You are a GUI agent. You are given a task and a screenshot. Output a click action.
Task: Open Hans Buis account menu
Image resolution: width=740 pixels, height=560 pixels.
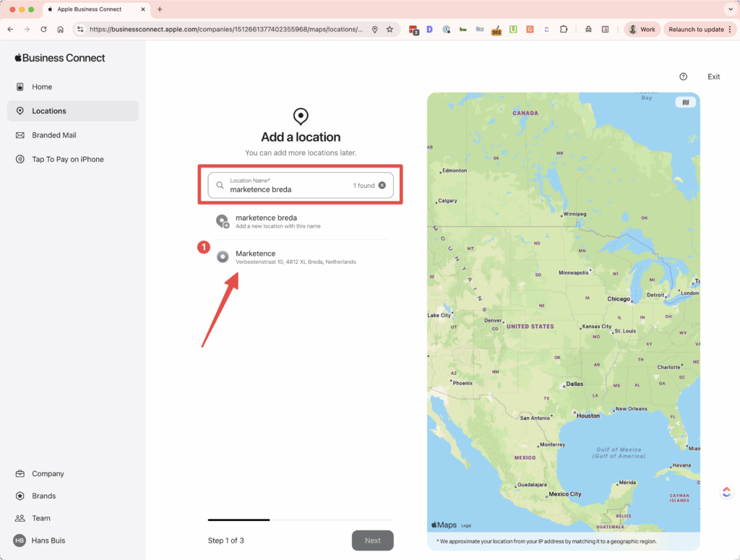click(48, 540)
